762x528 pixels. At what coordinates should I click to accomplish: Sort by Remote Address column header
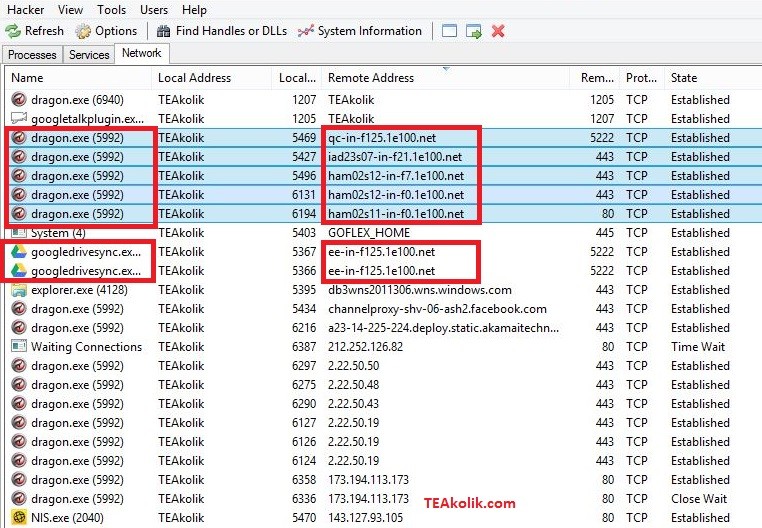[x=446, y=78]
